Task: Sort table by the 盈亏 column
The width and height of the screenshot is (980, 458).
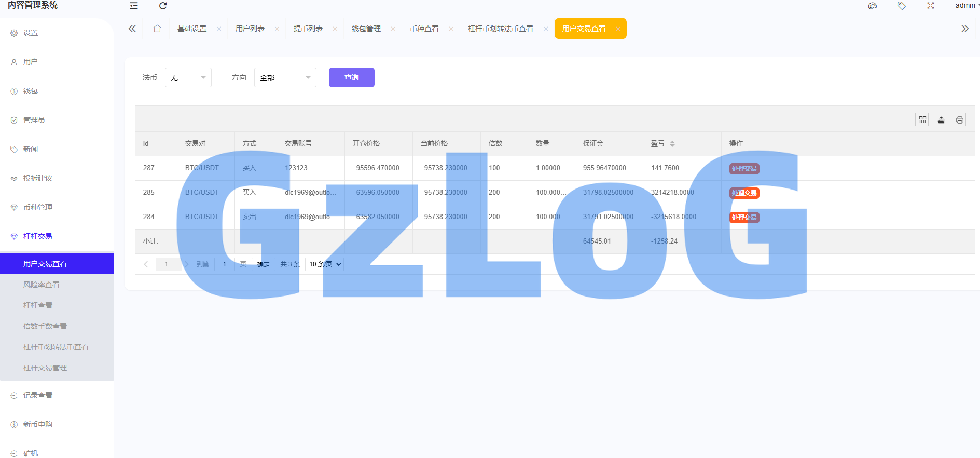Action: [672, 144]
